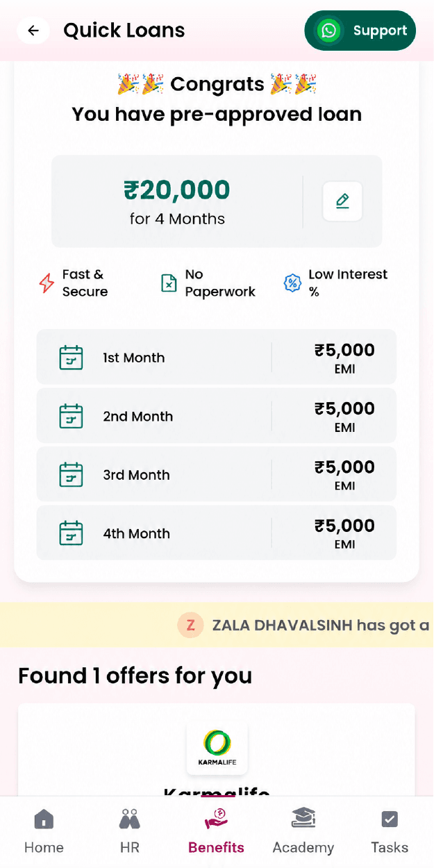
Task: Tap the KarmaLife logo thumbnail
Action: pyautogui.click(x=217, y=748)
